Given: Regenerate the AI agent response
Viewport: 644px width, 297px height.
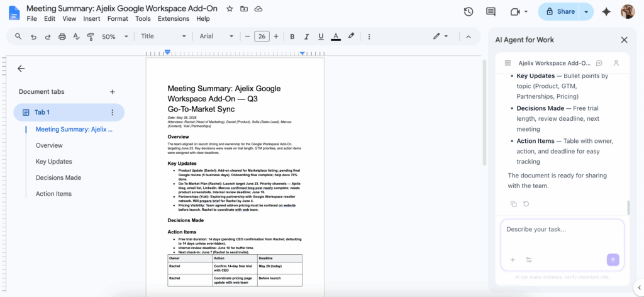Looking at the screenshot, I should tap(526, 204).
